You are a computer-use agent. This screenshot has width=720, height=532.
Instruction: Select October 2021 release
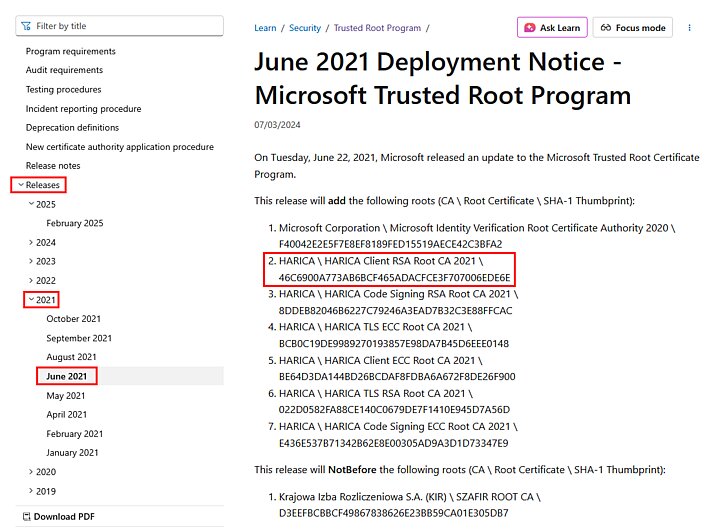[73, 319]
